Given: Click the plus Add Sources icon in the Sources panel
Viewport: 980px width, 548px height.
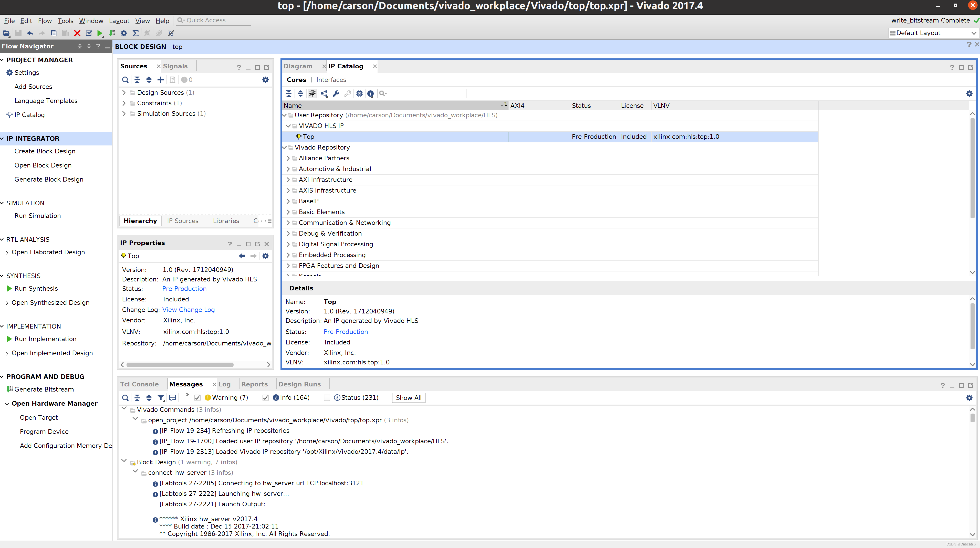Looking at the screenshot, I should [x=161, y=80].
